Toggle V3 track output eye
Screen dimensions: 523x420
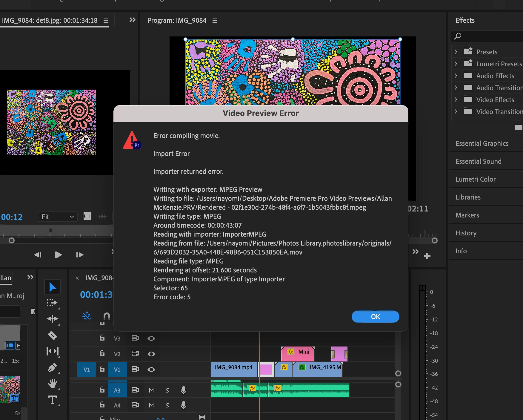151,338
